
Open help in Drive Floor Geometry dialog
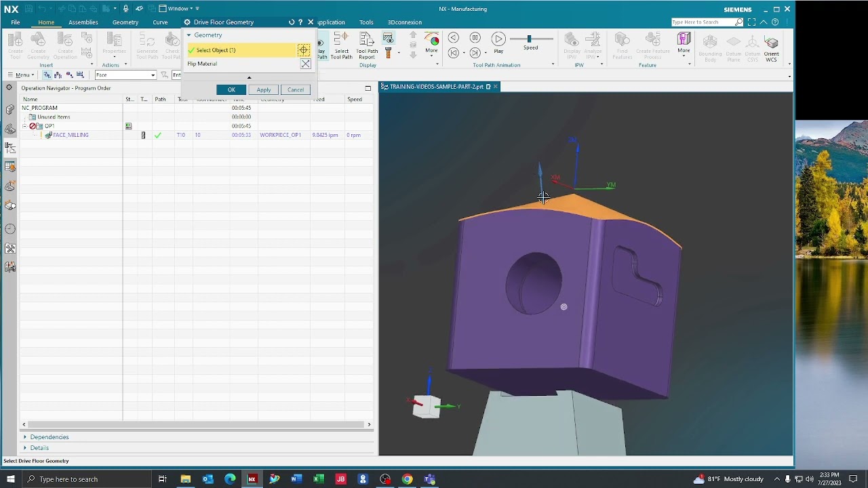coord(300,22)
